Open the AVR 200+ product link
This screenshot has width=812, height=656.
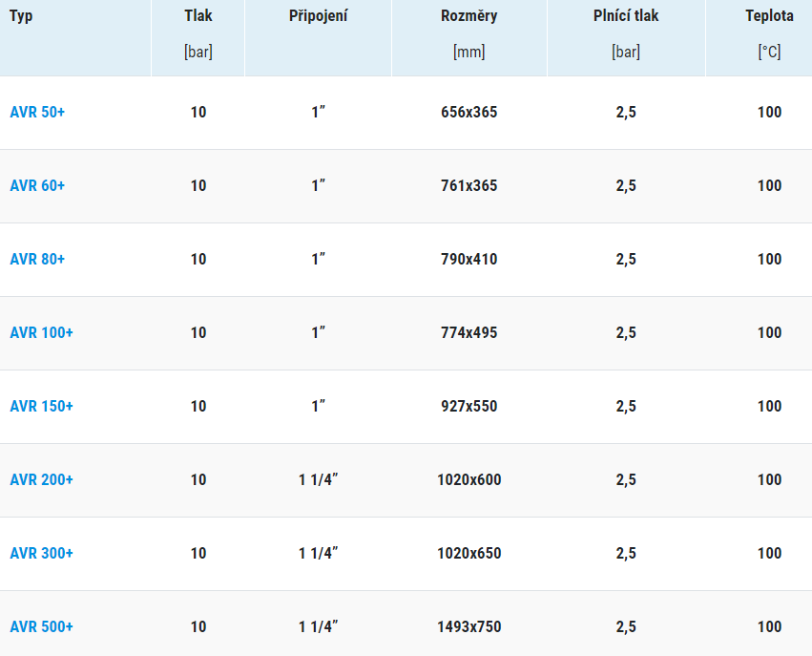pos(41,479)
